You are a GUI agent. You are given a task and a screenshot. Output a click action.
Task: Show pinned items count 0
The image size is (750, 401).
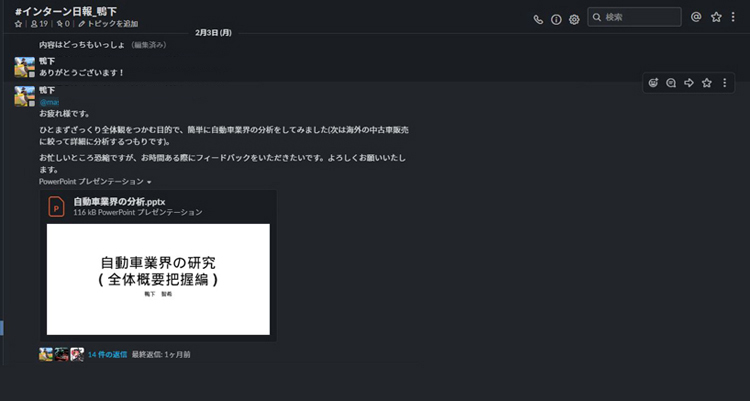(x=63, y=23)
